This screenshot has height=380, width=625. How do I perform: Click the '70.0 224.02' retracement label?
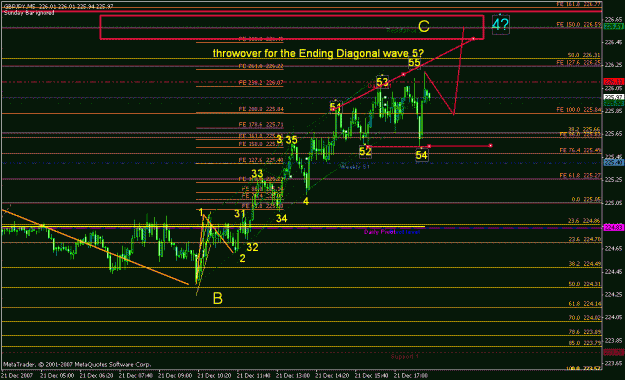[584, 318]
